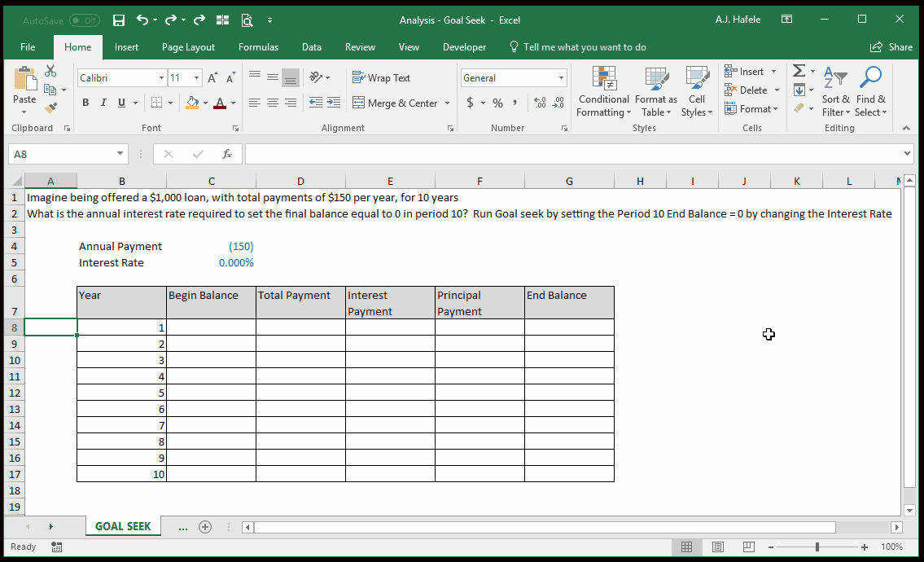Click the New Sheet plus icon
Image resolution: width=924 pixels, height=562 pixels.
[x=205, y=527]
